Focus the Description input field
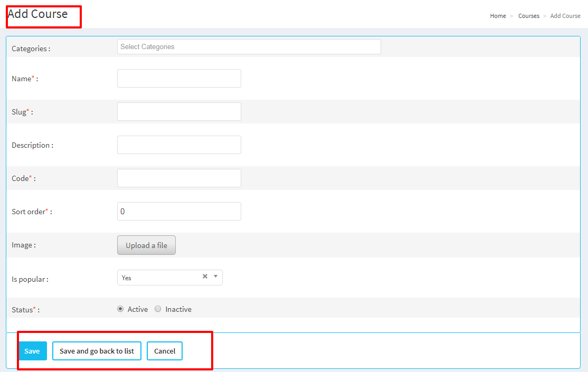The height and width of the screenshot is (372, 588). click(x=179, y=145)
